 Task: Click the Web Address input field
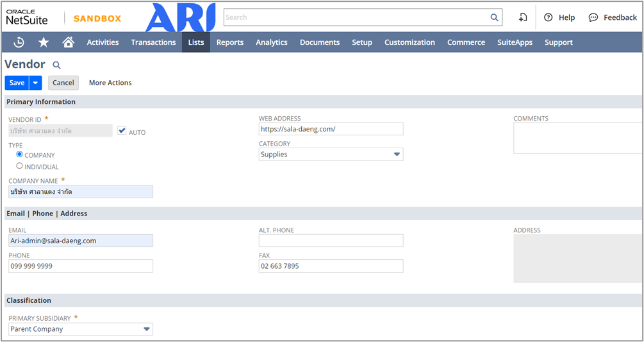point(331,129)
